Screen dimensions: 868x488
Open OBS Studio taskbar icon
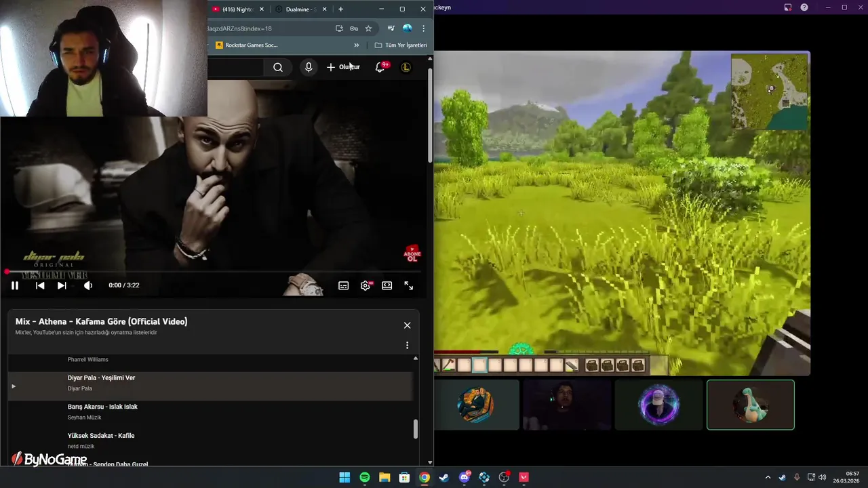504,477
